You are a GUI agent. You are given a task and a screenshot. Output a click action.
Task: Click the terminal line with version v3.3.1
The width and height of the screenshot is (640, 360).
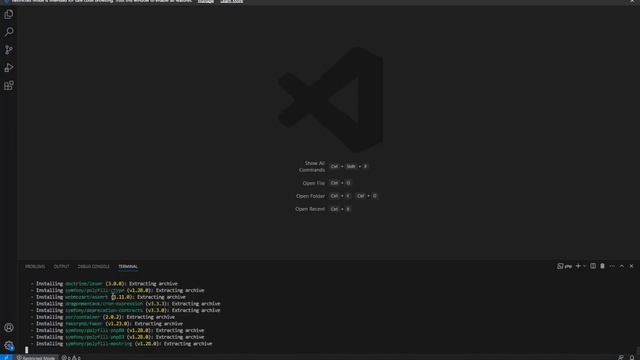pos(125,304)
